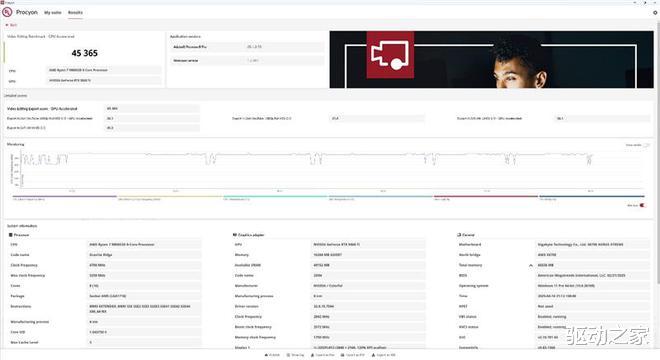Click the Show log icon in bottom bar
Screen dimensions: 660x360
point(288,355)
